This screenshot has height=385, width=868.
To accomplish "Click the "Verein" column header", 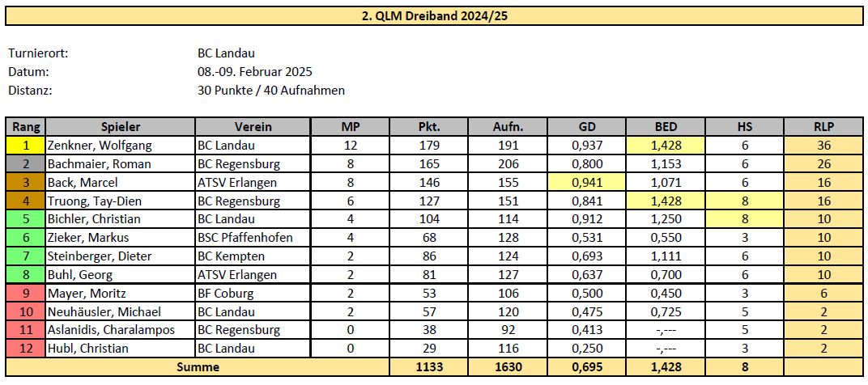I will [x=253, y=127].
